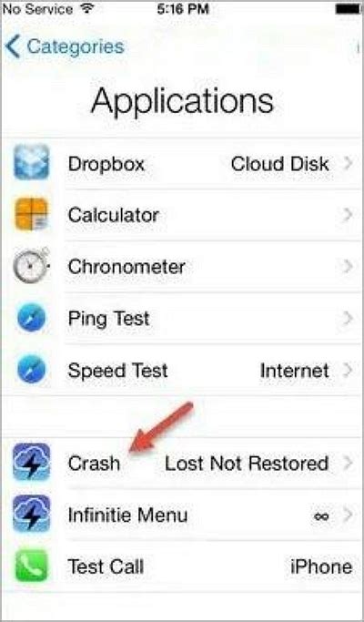
Task: Go back to Categories
Action: coord(65,46)
